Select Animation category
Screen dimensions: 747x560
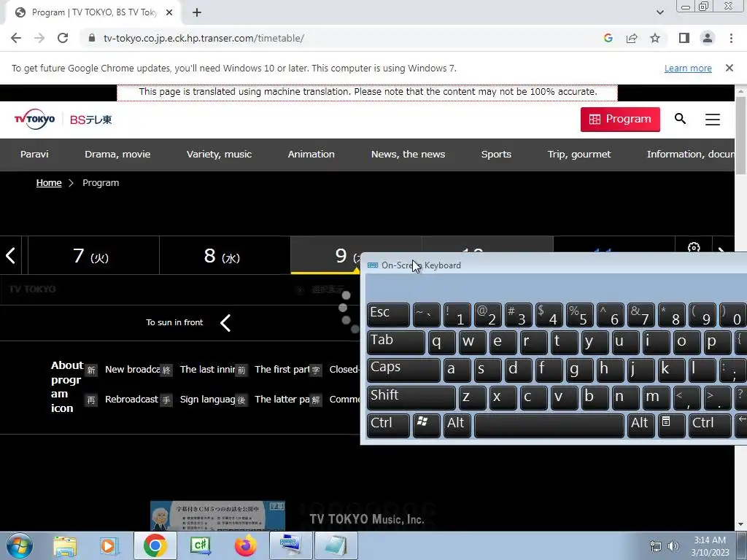(x=311, y=155)
